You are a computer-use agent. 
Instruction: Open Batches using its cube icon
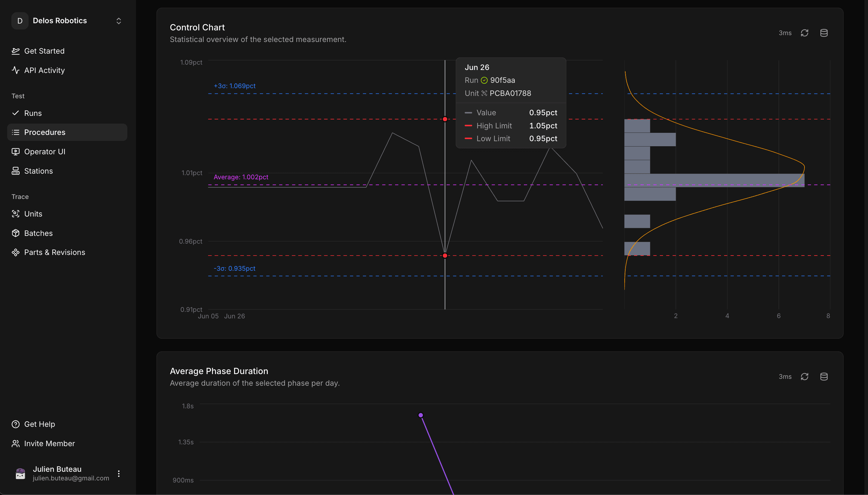[16, 233]
